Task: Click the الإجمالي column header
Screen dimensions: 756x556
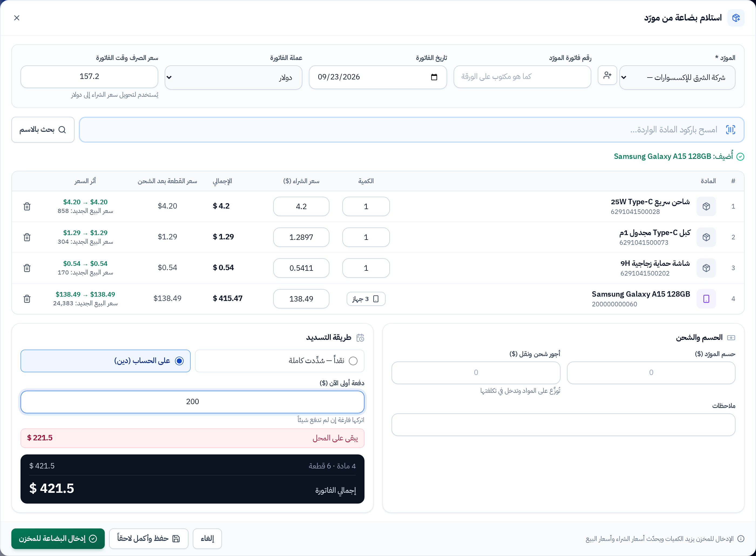Action: pyautogui.click(x=222, y=181)
